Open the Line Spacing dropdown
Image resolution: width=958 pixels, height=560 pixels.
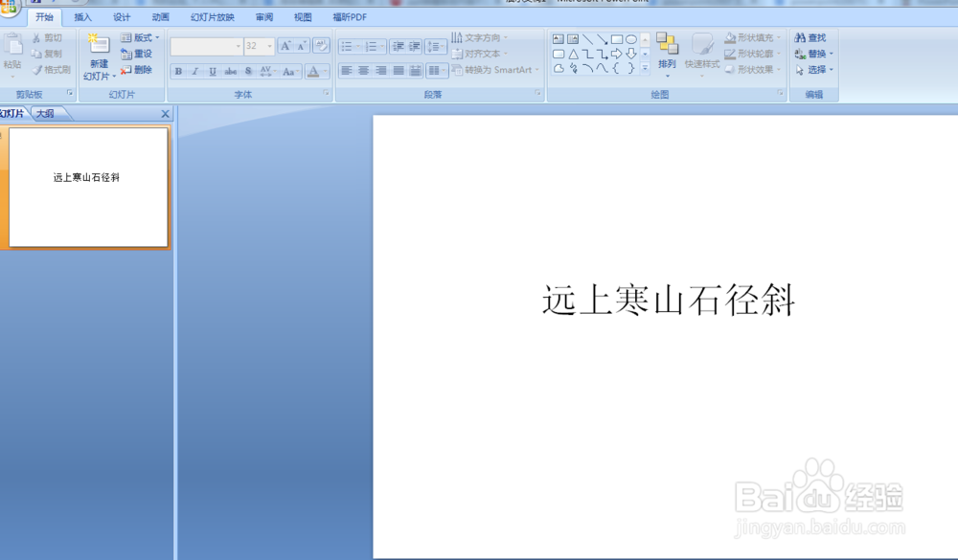(436, 46)
